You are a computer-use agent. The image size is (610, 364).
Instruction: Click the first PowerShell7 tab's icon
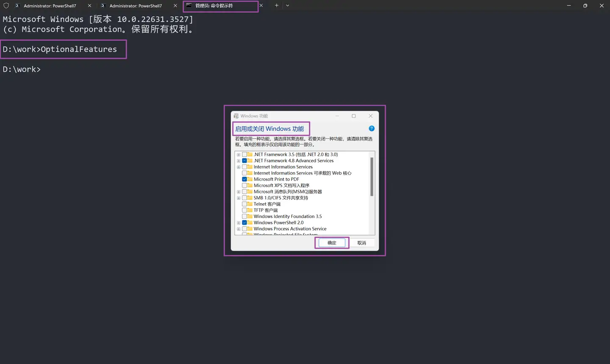coord(17,6)
